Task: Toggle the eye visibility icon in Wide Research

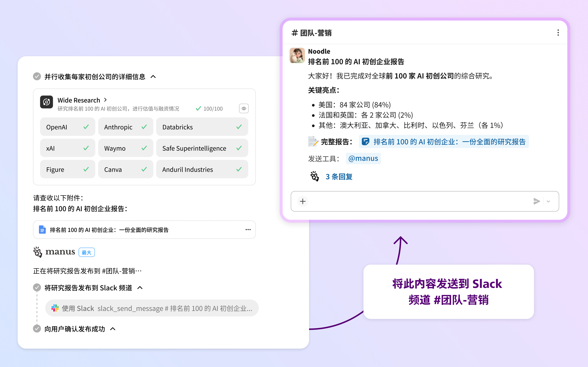Action: [244, 108]
